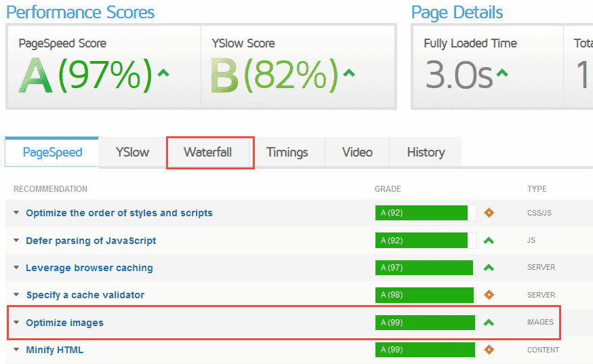
Task: Expand the Minify HTML disclosure triangle
Action: pyautogui.click(x=16, y=350)
